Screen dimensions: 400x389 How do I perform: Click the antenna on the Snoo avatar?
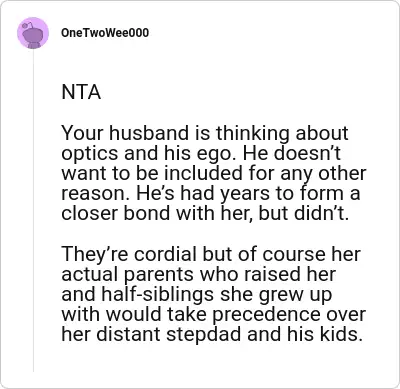[x=26, y=25]
